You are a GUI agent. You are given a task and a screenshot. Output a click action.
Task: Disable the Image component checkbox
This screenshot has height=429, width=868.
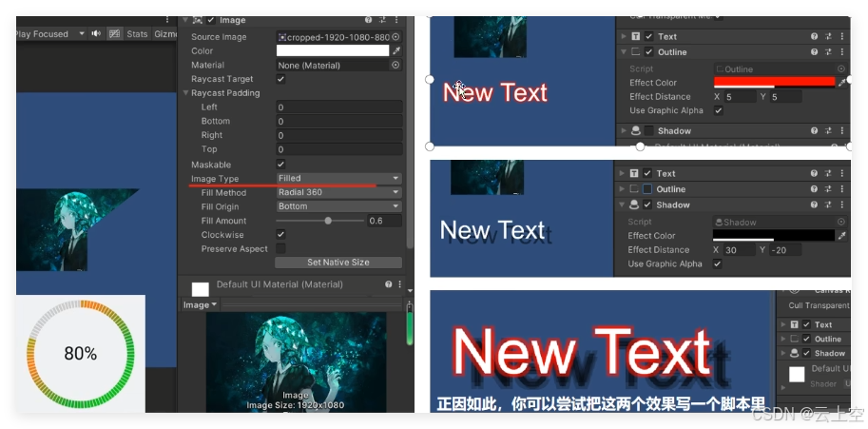211,20
